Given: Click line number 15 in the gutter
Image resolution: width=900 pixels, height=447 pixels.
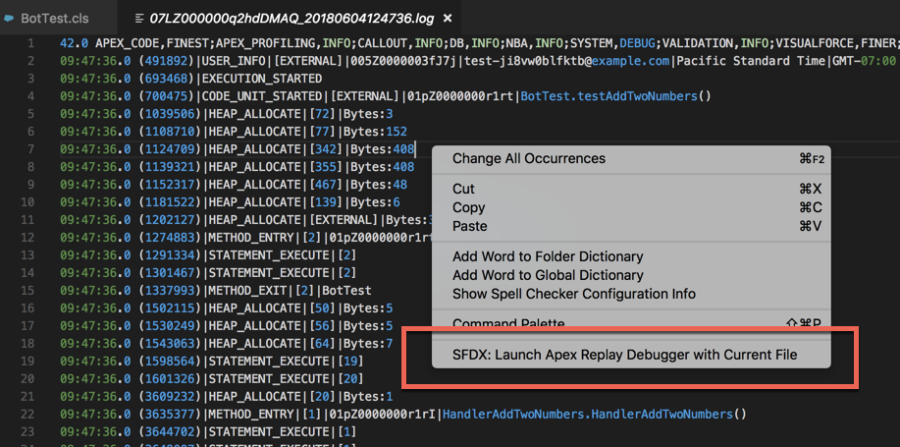Looking at the screenshot, I should pyautogui.click(x=27, y=290).
